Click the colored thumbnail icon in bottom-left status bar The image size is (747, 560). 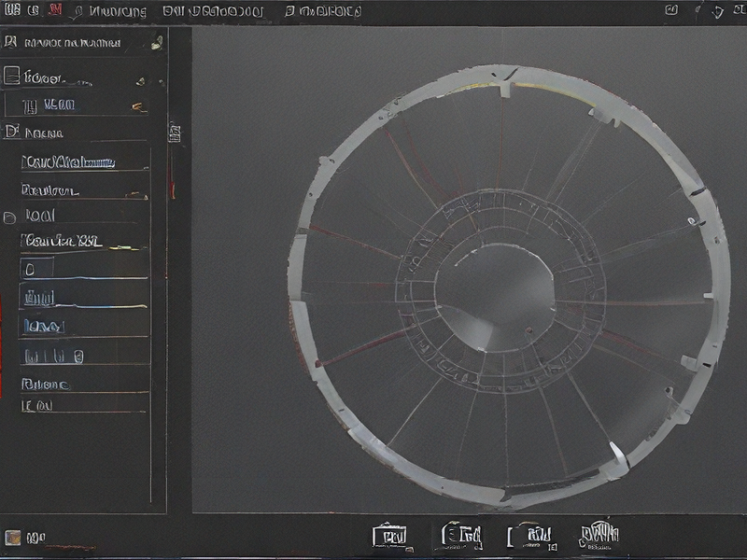pos(13,538)
